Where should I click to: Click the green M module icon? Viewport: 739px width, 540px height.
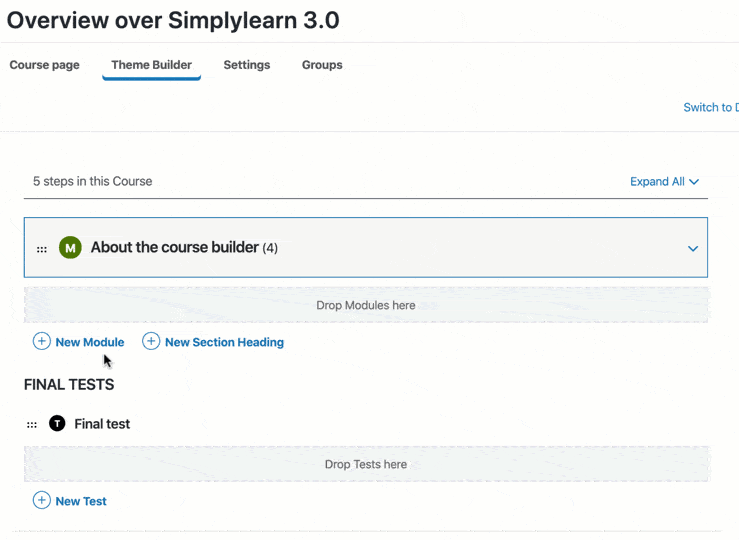pyautogui.click(x=70, y=248)
